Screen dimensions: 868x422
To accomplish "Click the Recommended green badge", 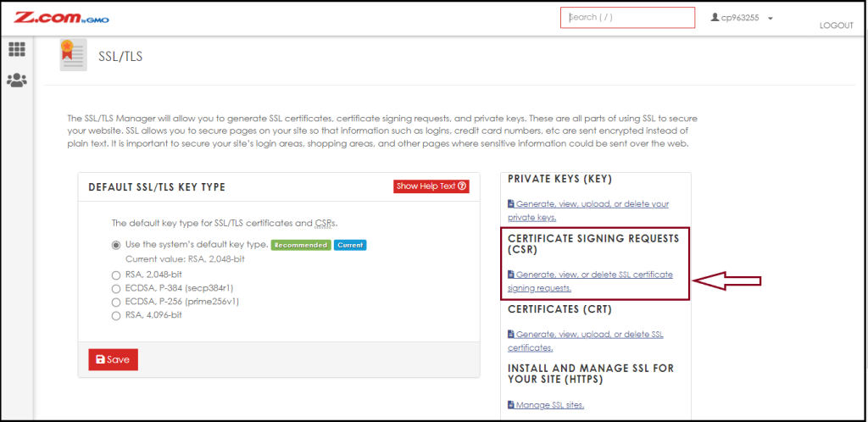I will 301,245.
